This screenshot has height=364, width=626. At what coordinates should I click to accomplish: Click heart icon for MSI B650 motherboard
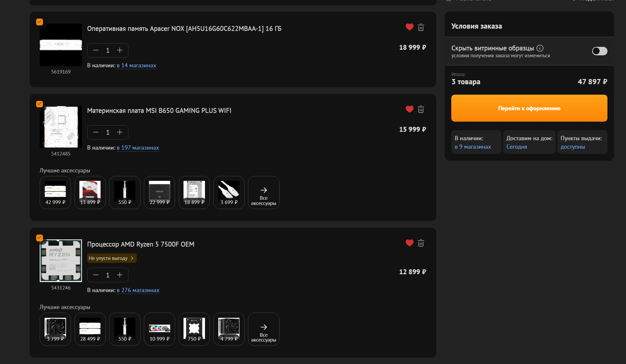(409, 109)
